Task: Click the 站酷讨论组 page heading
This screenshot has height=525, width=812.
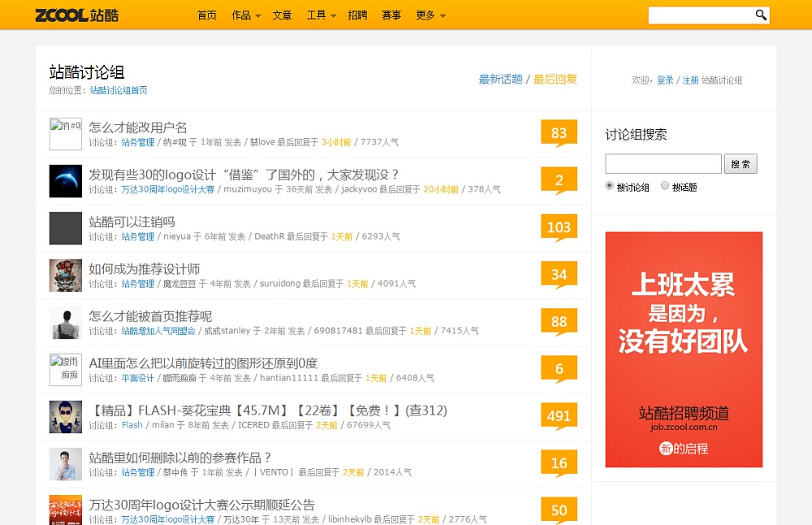Action: (x=87, y=72)
